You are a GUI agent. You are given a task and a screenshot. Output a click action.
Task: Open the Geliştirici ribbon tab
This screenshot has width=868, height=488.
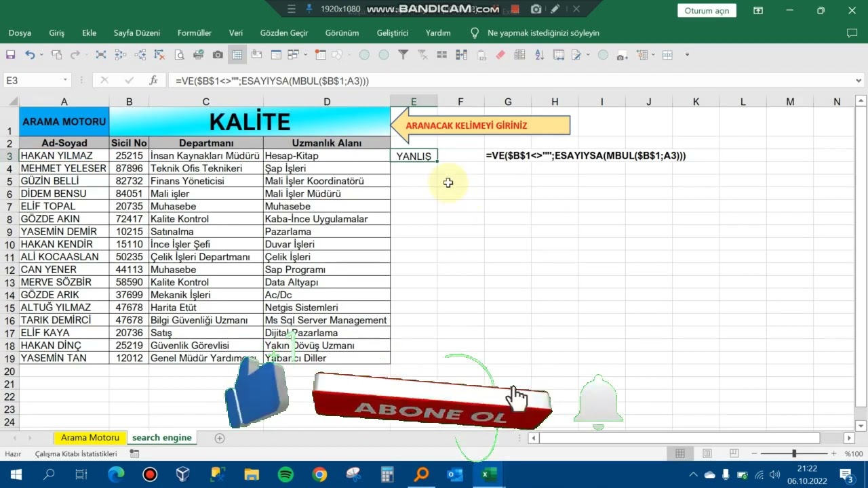393,33
